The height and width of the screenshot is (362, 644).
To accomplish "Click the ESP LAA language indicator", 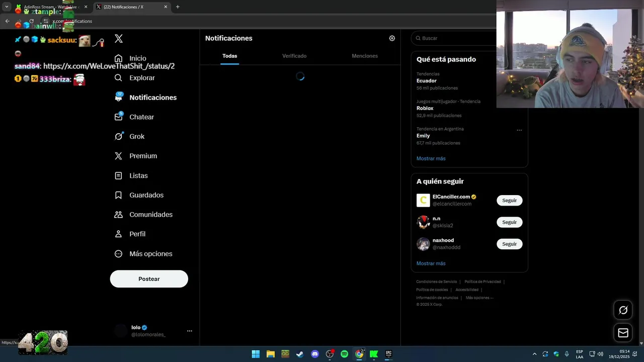I will [580, 354].
